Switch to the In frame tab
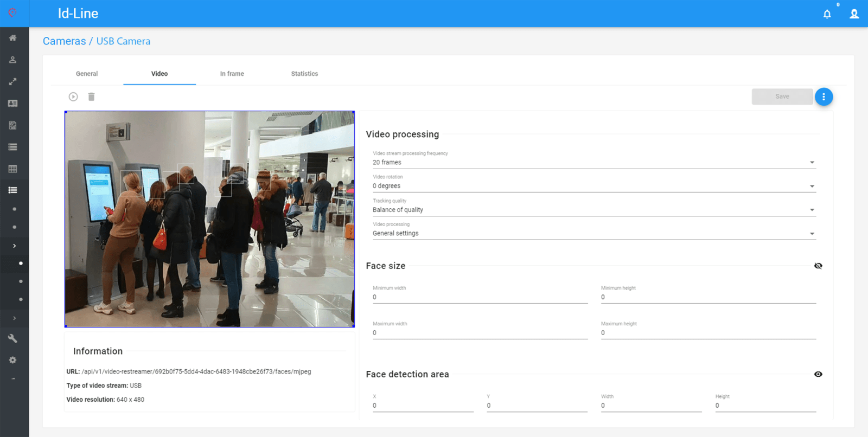This screenshot has height=437, width=868. click(232, 74)
